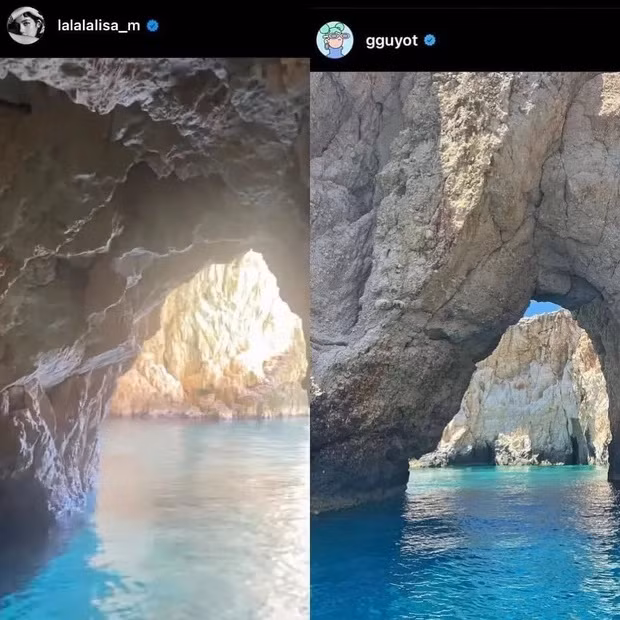
Task: Open the gguyot profile avatar
Action: (335, 40)
